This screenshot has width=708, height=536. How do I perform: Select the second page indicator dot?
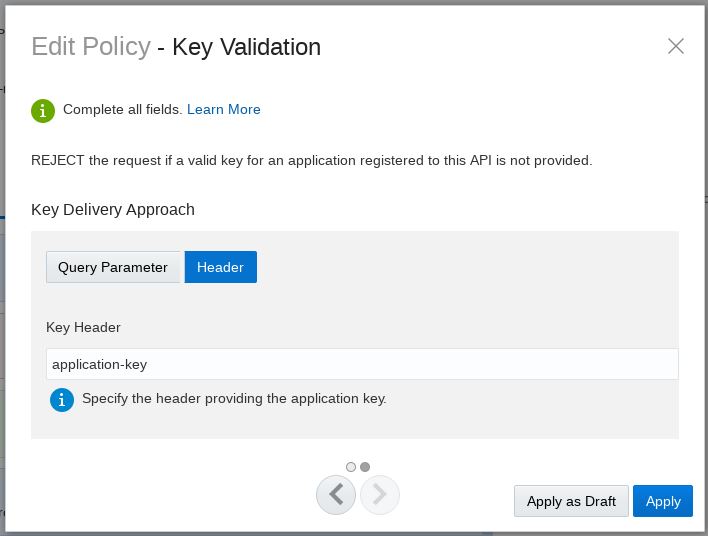tap(365, 467)
